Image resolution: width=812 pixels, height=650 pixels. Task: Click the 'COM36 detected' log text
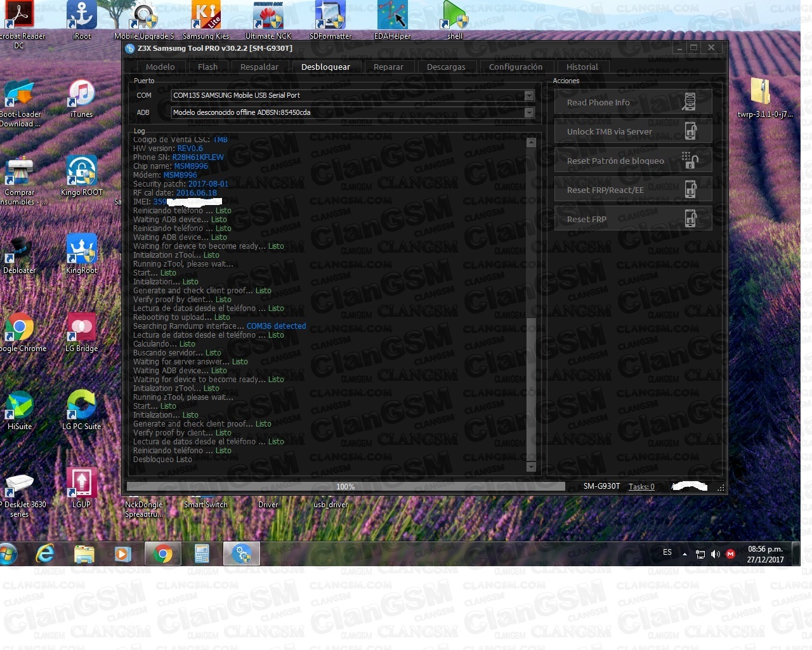click(x=276, y=326)
